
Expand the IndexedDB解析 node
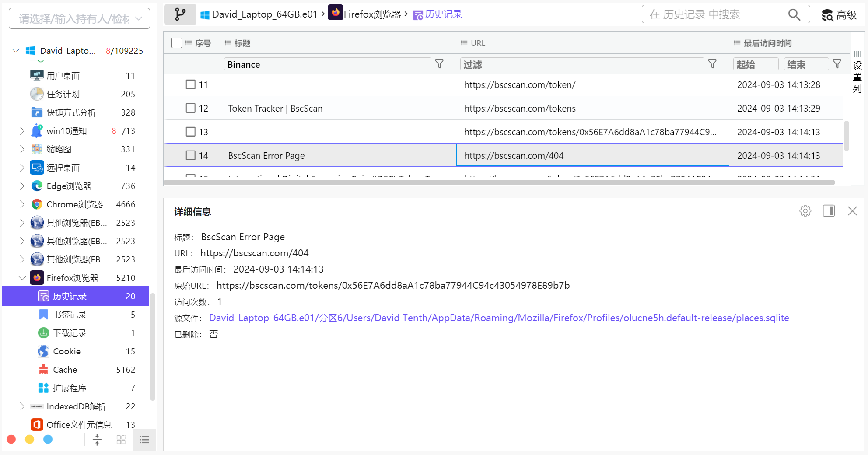coord(22,406)
